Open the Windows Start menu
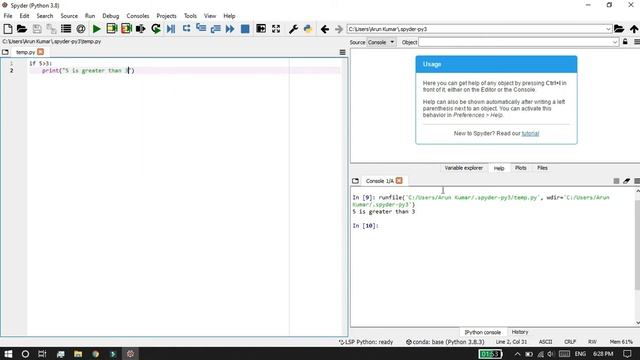 point(8,354)
